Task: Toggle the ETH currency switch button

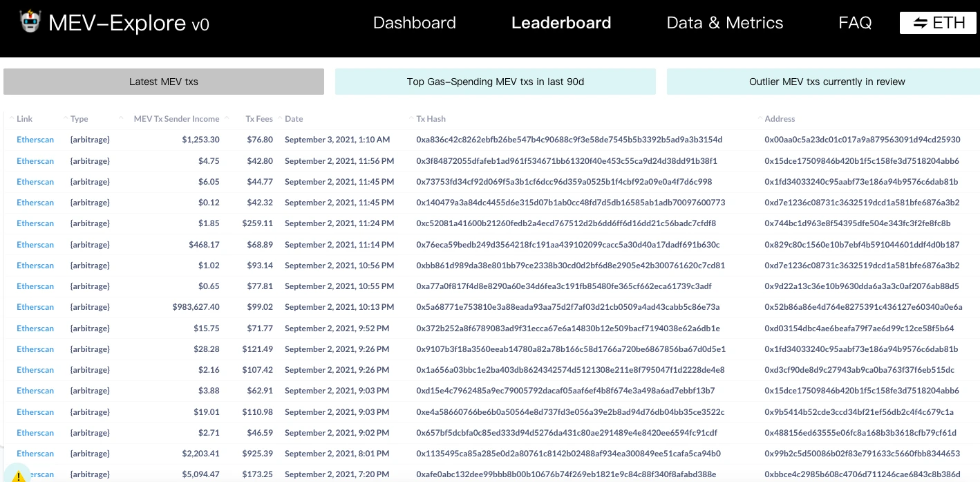Action: [938, 23]
